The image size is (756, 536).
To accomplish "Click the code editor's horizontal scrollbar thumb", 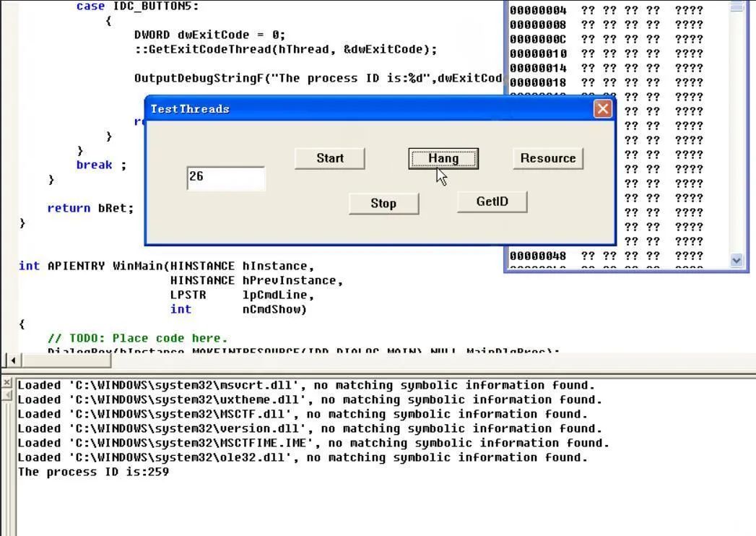I will pos(66,360).
